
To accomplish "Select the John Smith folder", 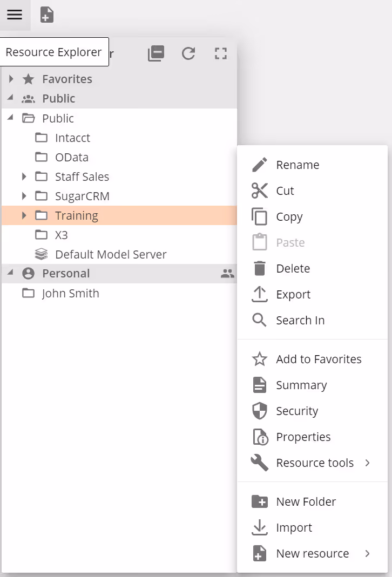I will pyautogui.click(x=70, y=293).
